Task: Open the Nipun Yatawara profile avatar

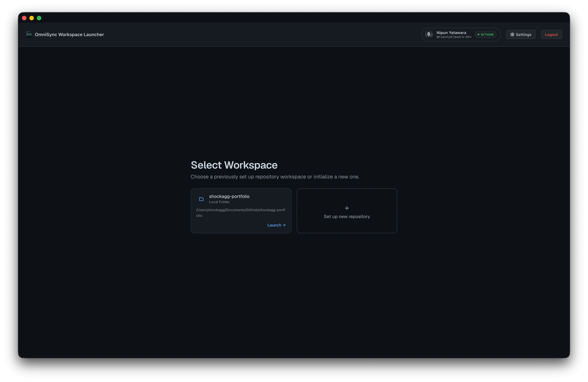Action: [x=429, y=34]
